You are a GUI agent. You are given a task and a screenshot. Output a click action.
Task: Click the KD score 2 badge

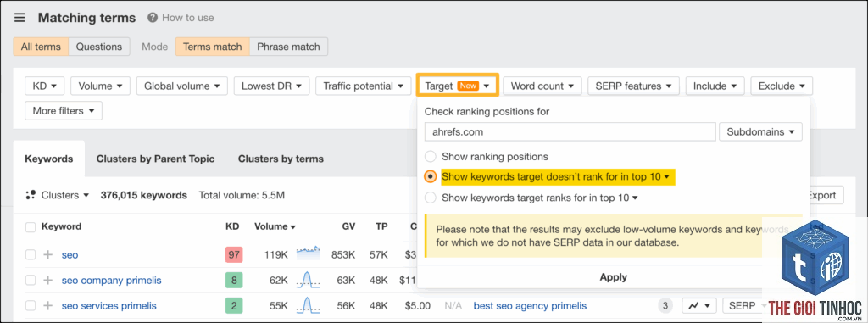click(x=234, y=306)
